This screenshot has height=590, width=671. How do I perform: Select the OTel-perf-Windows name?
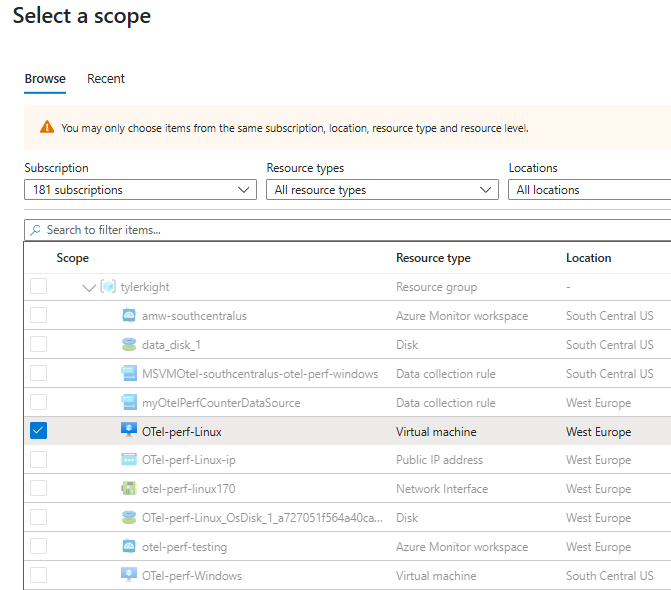pyautogui.click(x=192, y=575)
